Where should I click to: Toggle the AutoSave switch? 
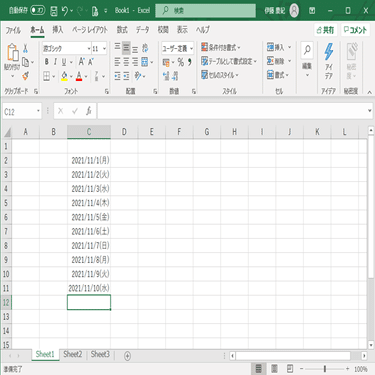[38, 11]
